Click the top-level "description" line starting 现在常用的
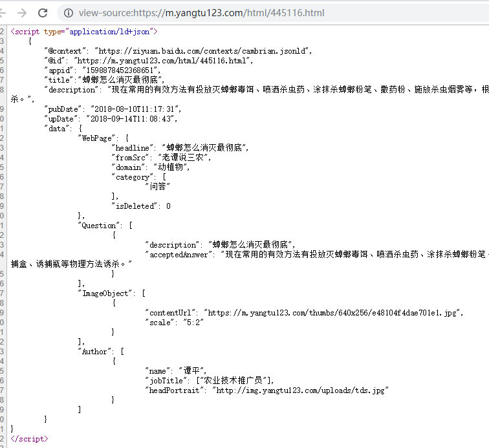 click(266, 89)
